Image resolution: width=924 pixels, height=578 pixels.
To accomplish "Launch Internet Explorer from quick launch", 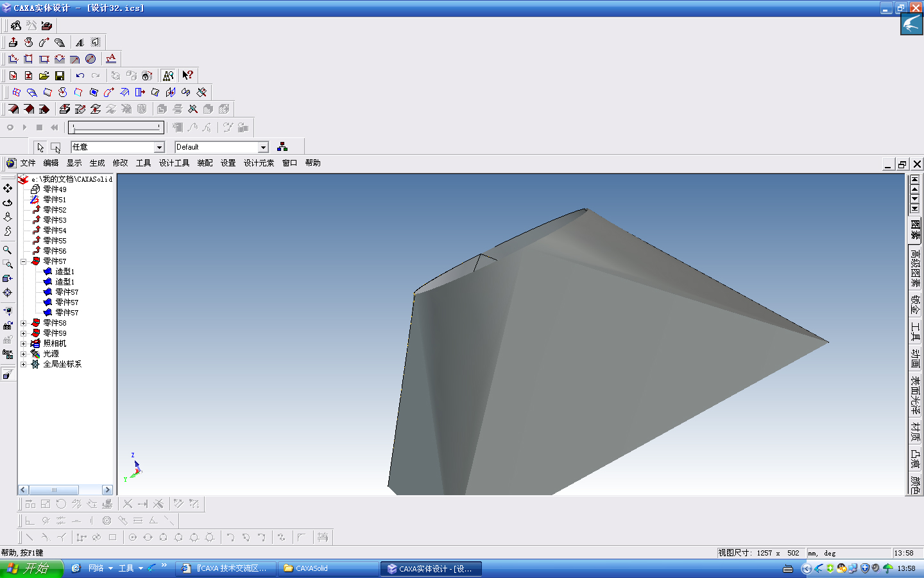I will 76,568.
